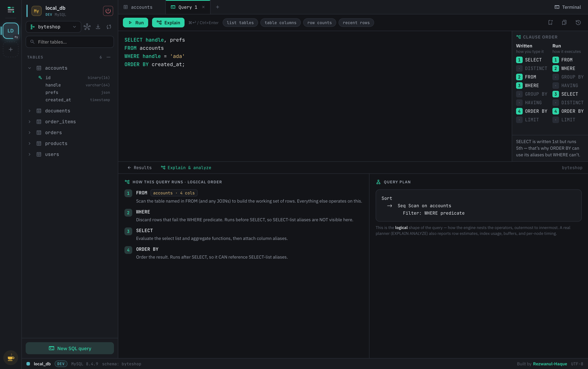
Task: Expand the orders table
Action: click(30, 133)
